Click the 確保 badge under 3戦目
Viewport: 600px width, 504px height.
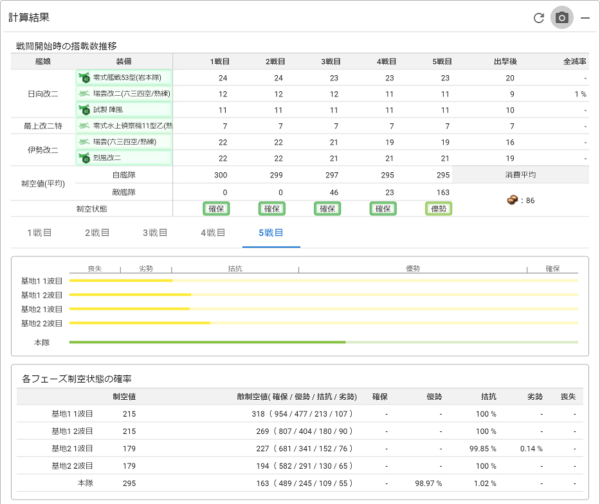[x=327, y=209]
